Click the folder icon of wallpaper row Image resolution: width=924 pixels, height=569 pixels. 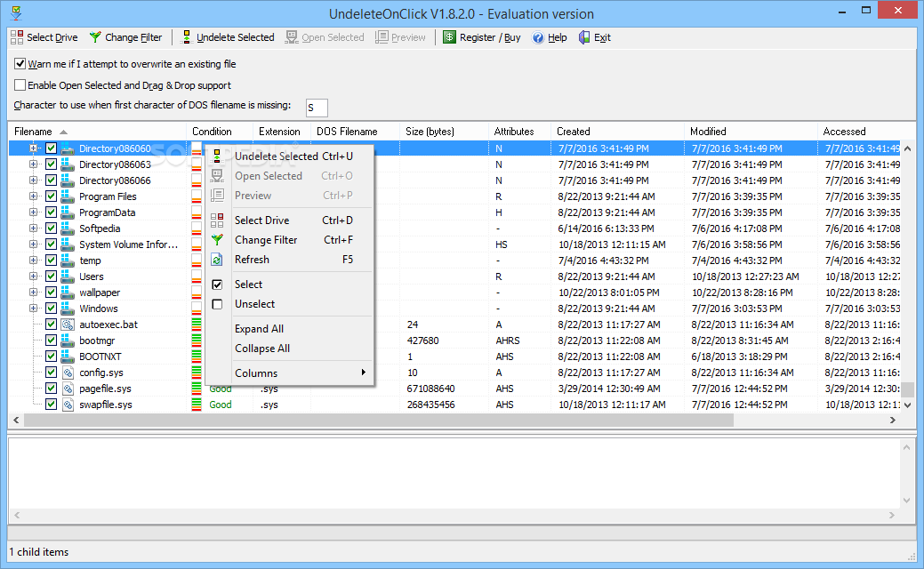68,293
